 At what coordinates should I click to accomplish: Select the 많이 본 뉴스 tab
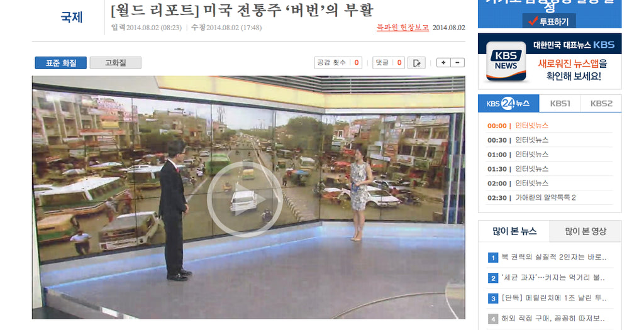click(x=514, y=231)
